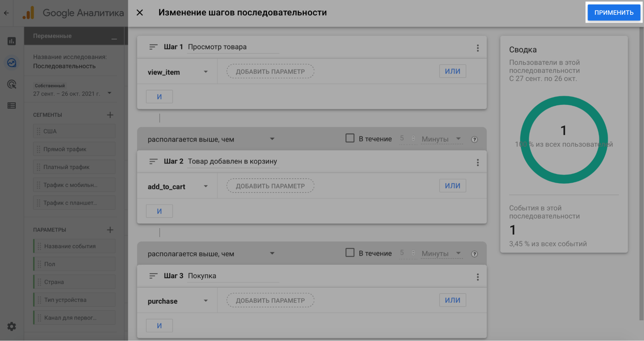Click И button in Step 3

point(159,326)
